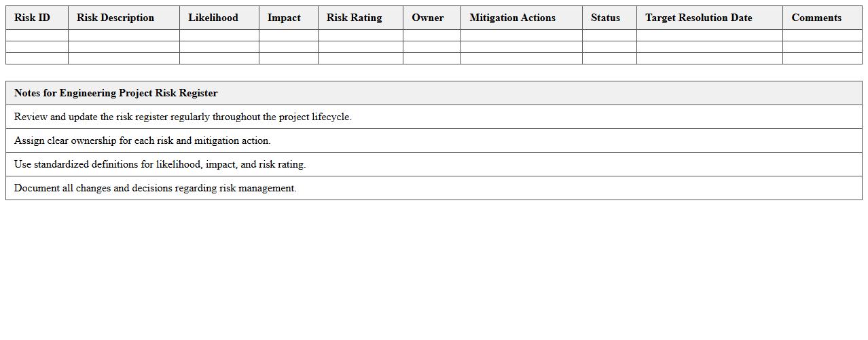The height and width of the screenshot is (340, 868).
Task: Click the first empty Target Resolution Date cell
Action: pos(709,35)
